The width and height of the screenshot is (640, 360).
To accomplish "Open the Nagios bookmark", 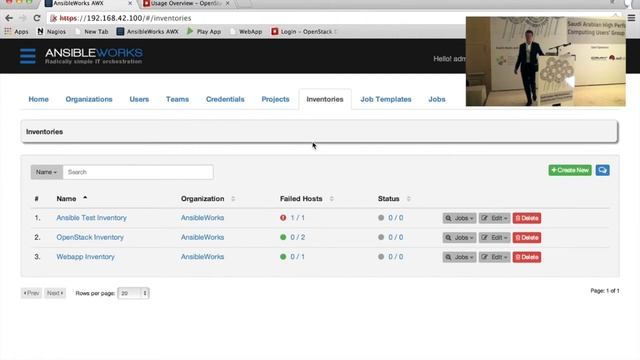I will pos(51,31).
